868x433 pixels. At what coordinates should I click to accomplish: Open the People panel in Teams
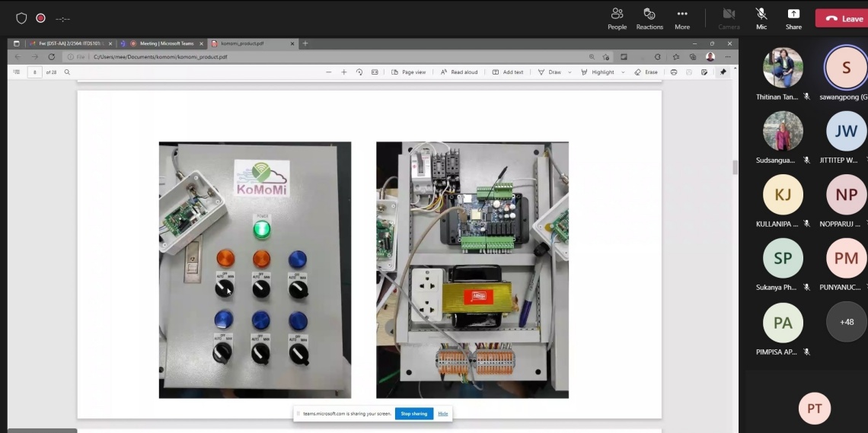click(617, 18)
